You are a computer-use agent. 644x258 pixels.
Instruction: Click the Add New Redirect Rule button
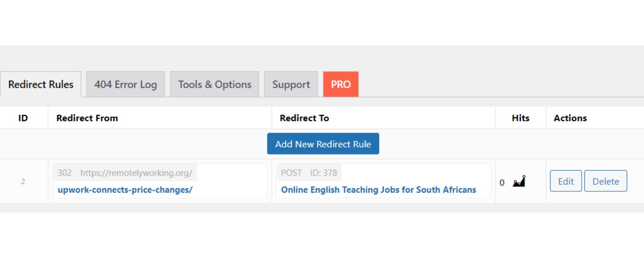(x=323, y=144)
